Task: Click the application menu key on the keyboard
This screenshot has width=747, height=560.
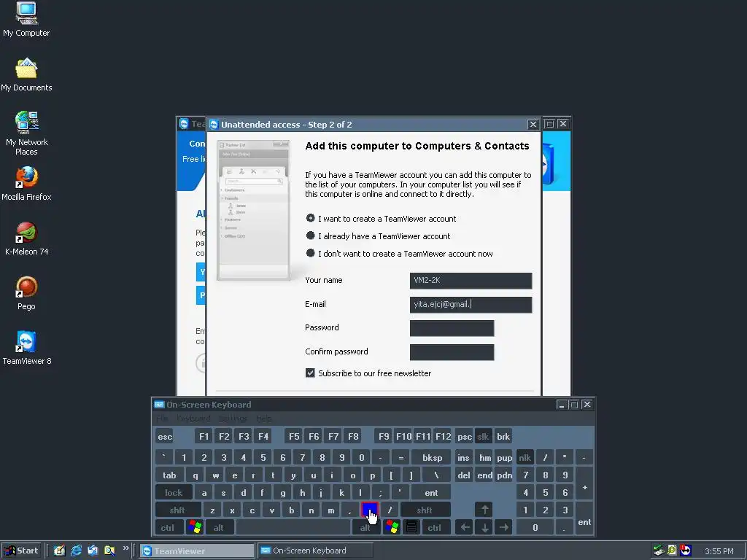Action: point(411,527)
